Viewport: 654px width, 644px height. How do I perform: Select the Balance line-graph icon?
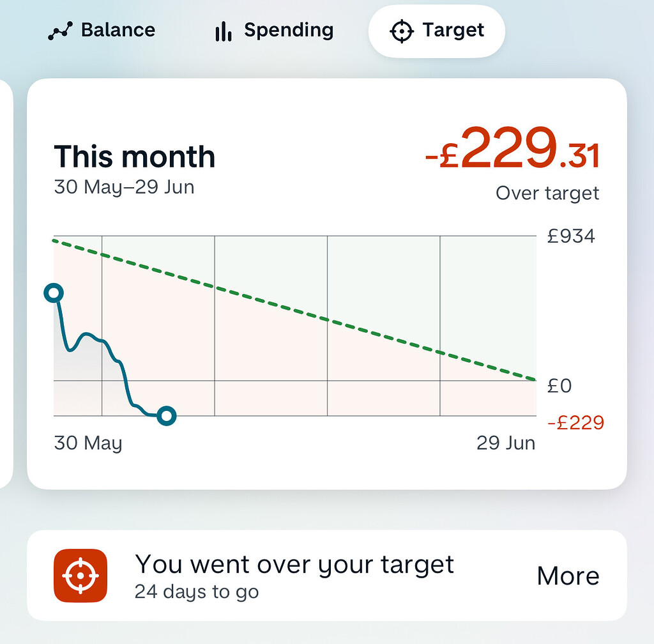point(61,30)
